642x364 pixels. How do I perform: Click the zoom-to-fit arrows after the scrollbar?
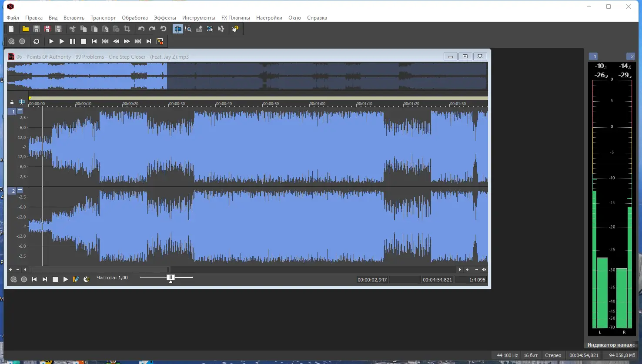[484, 270]
